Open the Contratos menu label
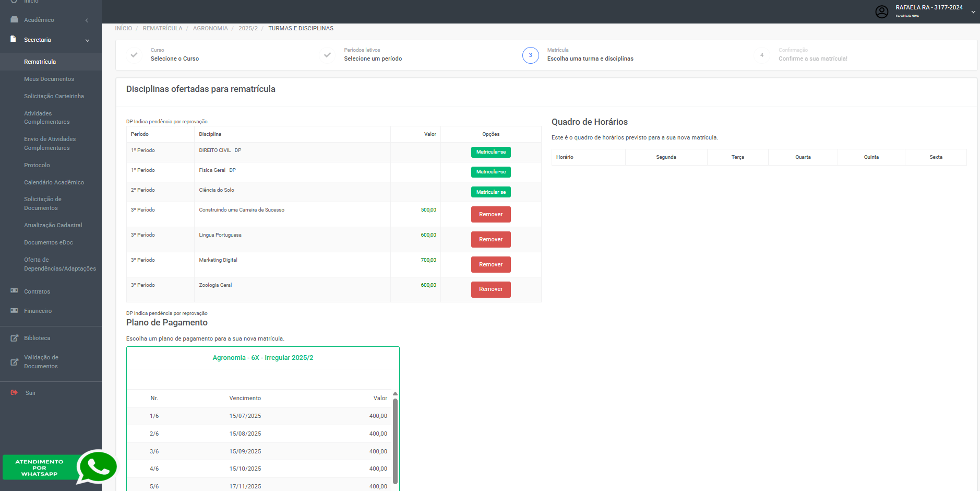Image resolution: width=980 pixels, height=491 pixels. click(37, 291)
